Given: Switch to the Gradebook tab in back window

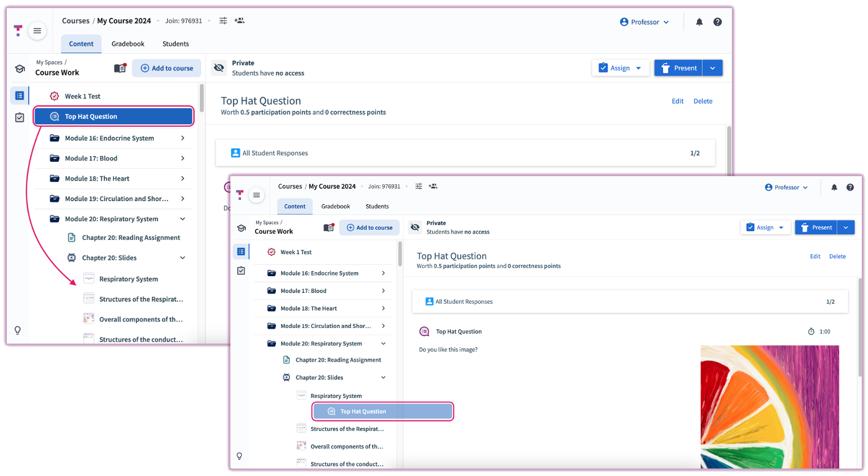Looking at the screenshot, I should (128, 44).
